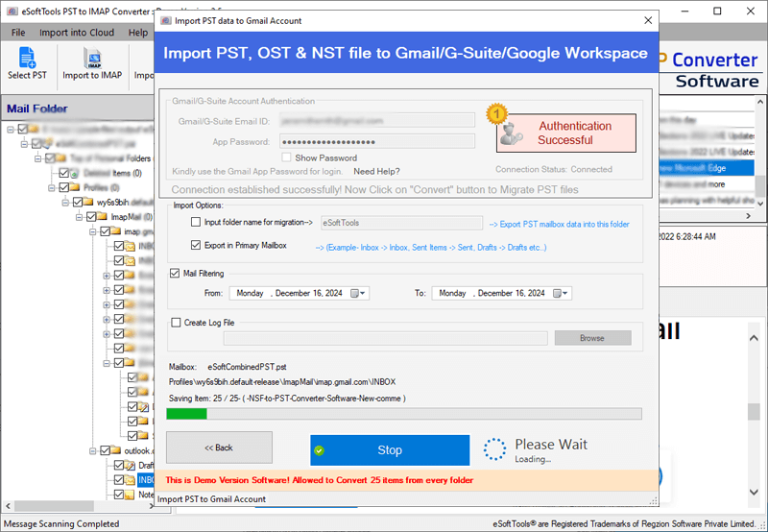Click the dialog title bar app icon
This screenshot has height=532, width=768.
point(166,20)
